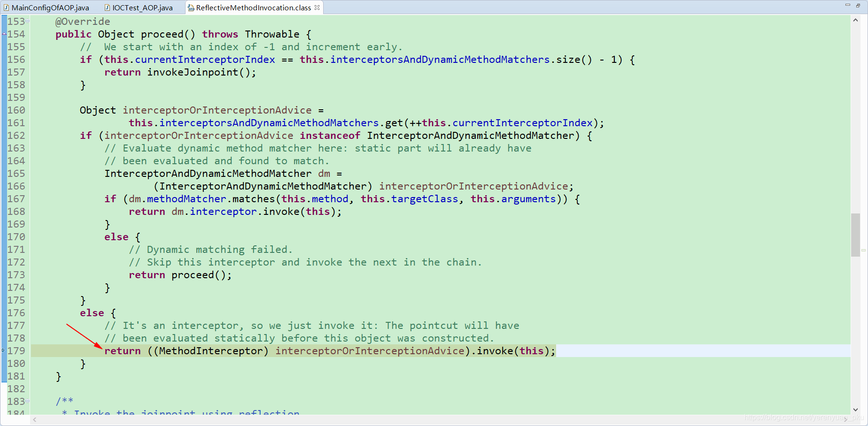Click the @Override annotation
Image resolution: width=868 pixels, height=426 pixels.
83,22
